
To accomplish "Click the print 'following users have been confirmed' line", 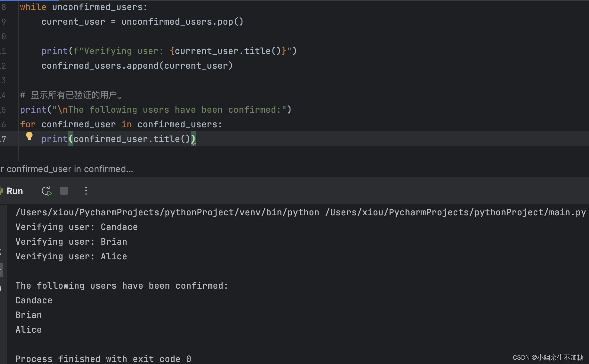I will 156,110.
